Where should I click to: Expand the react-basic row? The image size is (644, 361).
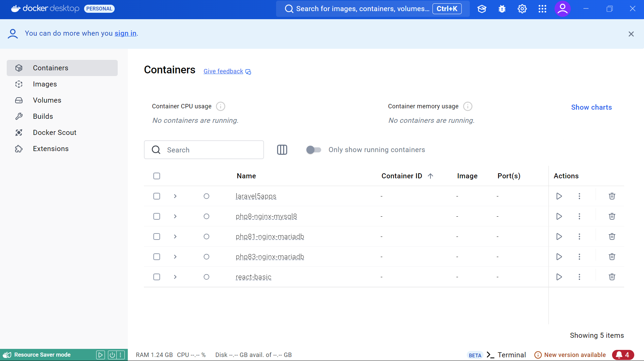click(175, 277)
